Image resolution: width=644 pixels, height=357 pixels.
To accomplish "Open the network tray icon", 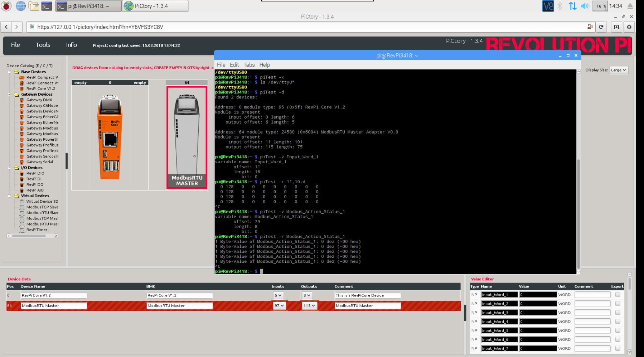I will 572,6.
